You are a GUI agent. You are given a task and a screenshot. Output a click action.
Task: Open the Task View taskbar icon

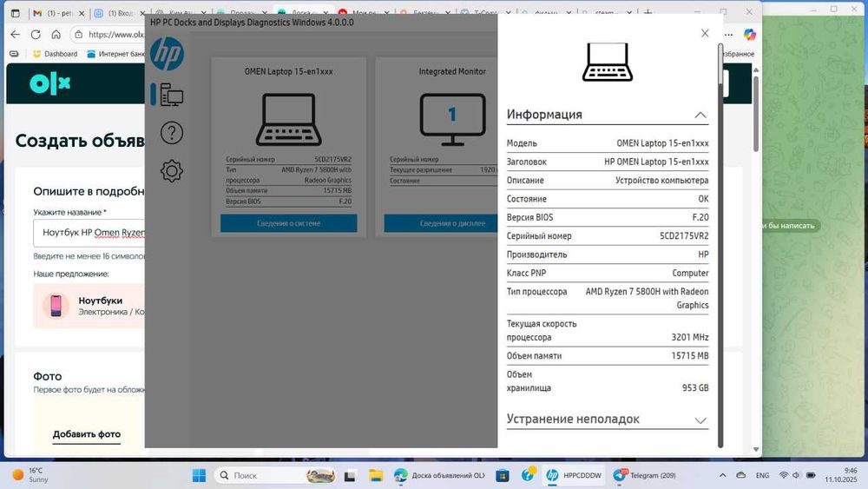coord(349,476)
